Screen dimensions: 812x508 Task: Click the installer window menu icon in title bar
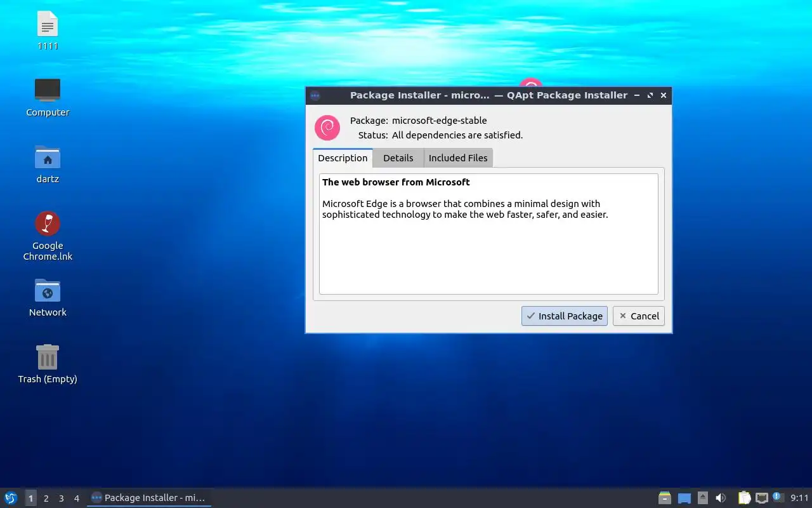pyautogui.click(x=315, y=95)
